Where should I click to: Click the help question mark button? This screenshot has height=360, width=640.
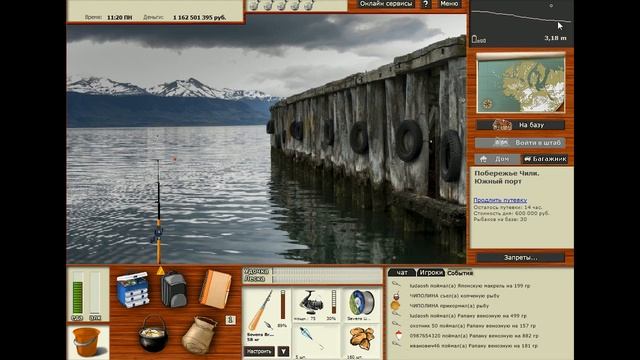[x=425, y=4]
